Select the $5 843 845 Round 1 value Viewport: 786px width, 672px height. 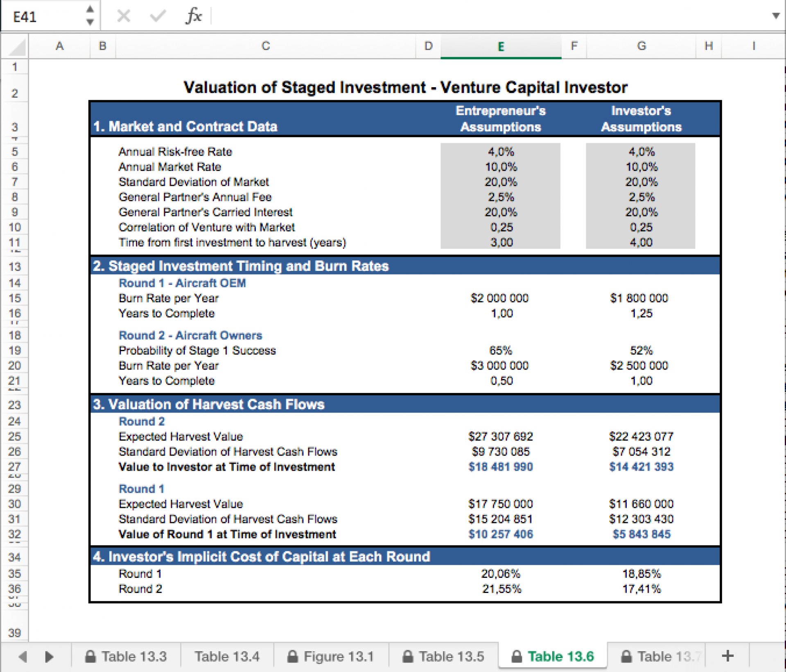click(641, 534)
